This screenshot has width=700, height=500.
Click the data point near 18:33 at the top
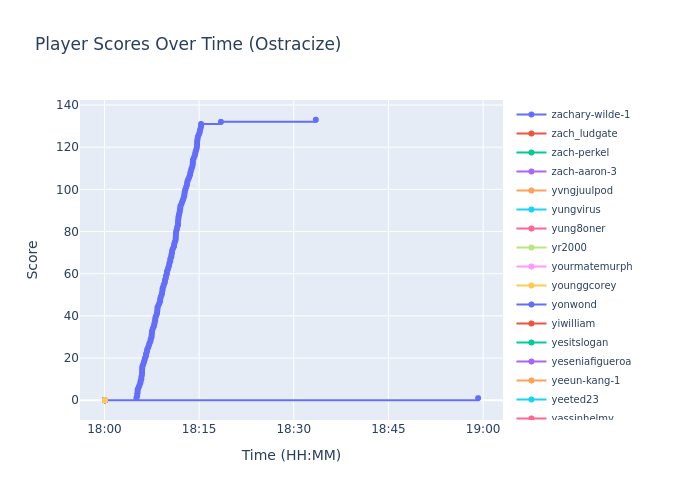click(x=316, y=120)
